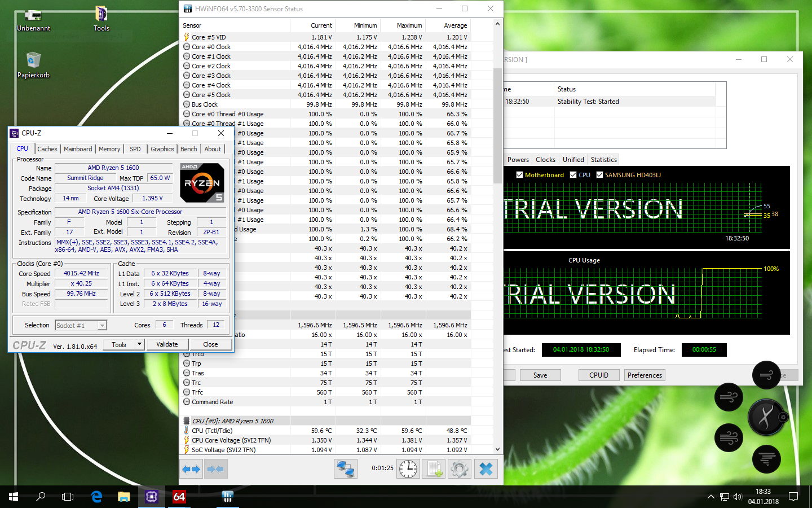This screenshot has width=812, height=508.
Task: Open the Graphics tab in CPU-Z
Action: click(162, 149)
